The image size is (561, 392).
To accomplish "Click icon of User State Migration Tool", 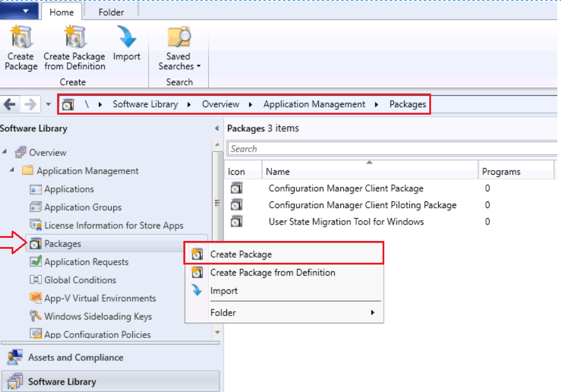I will click(x=237, y=221).
